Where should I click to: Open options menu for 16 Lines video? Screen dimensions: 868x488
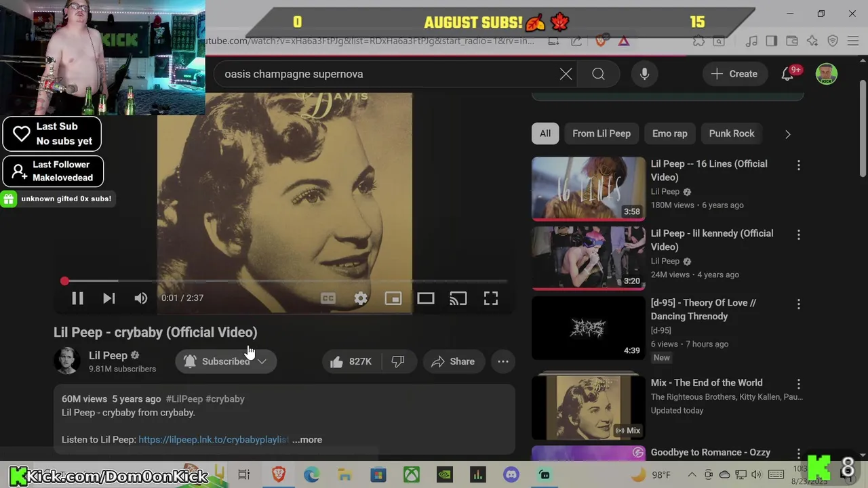pyautogui.click(x=798, y=165)
